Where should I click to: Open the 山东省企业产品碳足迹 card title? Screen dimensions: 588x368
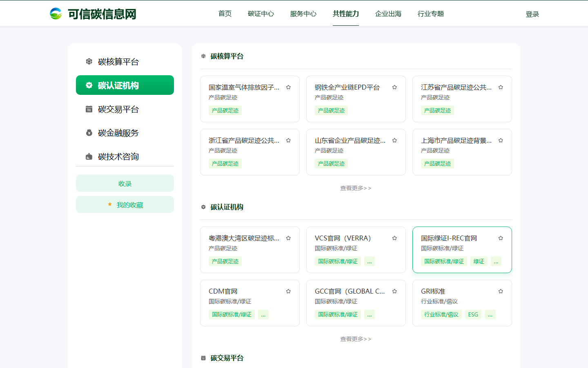[x=350, y=140]
